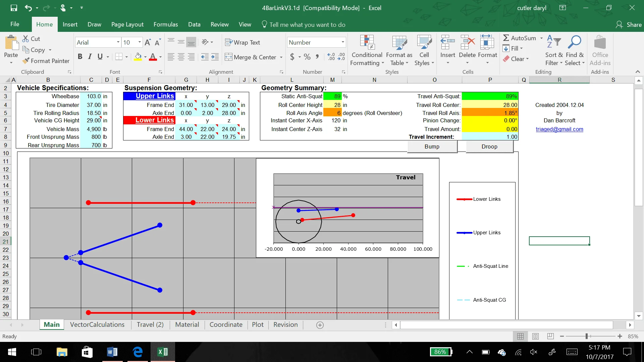Toggle Wrap Text
Image resolution: width=644 pixels, height=362 pixels.
pos(243,42)
